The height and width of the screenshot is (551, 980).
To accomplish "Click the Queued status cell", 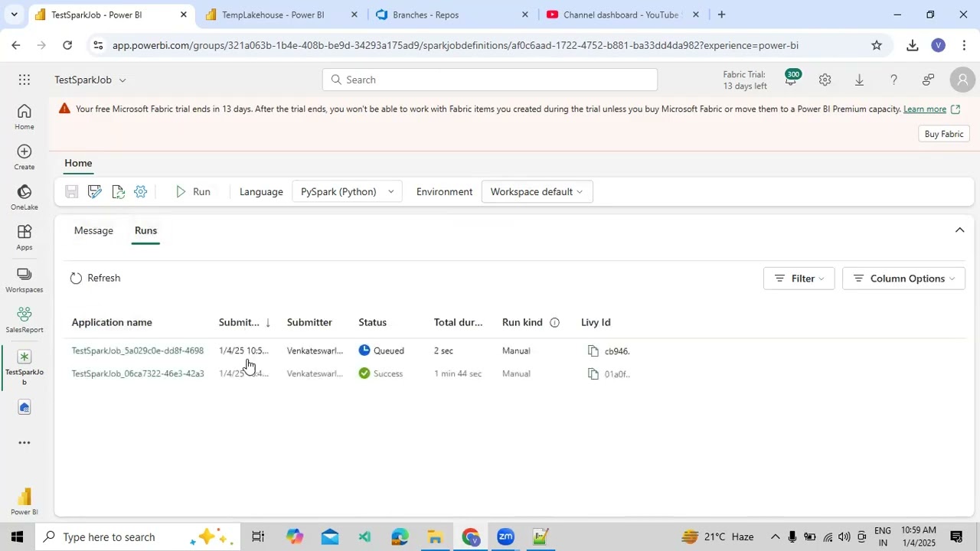I will pyautogui.click(x=381, y=351).
